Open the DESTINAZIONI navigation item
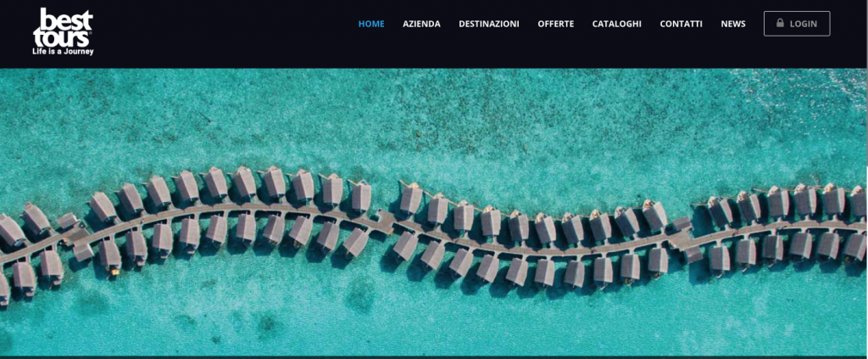This screenshot has width=868, height=359. click(x=489, y=24)
